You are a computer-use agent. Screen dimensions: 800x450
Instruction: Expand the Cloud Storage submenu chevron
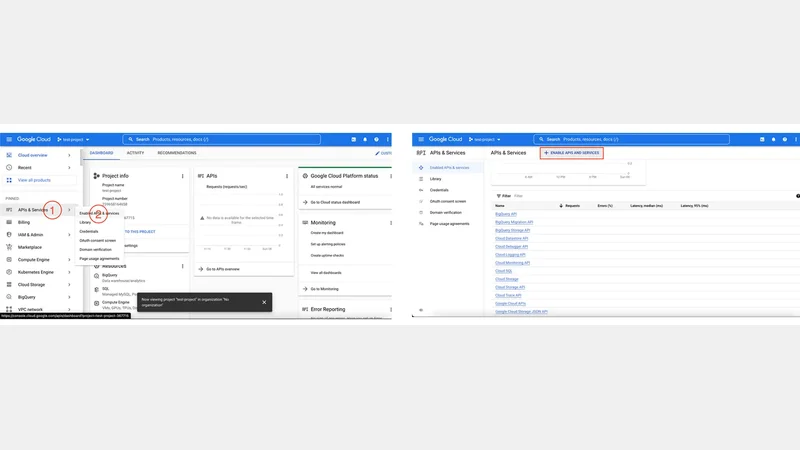pyautogui.click(x=69, y=285)
